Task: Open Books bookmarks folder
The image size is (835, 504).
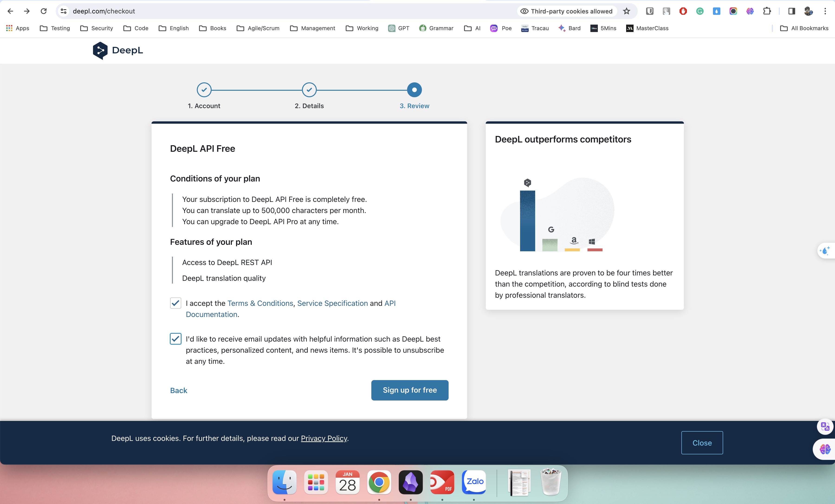Action: click(213, 28)
